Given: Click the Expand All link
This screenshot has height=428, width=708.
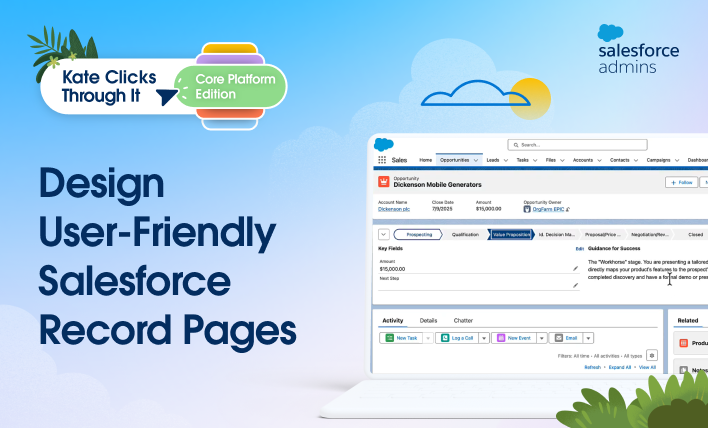Looking at the screenshot, I should coord(620,367).
